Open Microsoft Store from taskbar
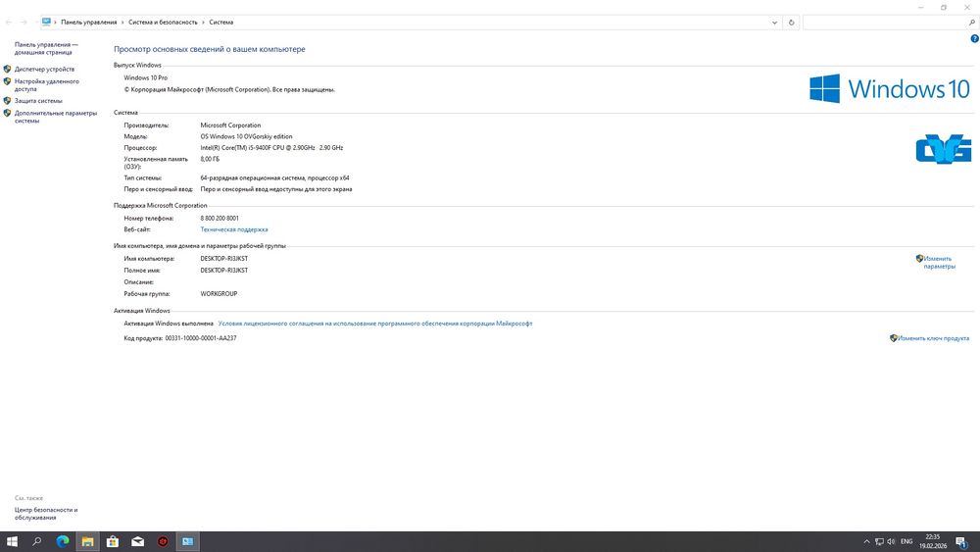Screen dimensions: 980x552 (113, 541)
